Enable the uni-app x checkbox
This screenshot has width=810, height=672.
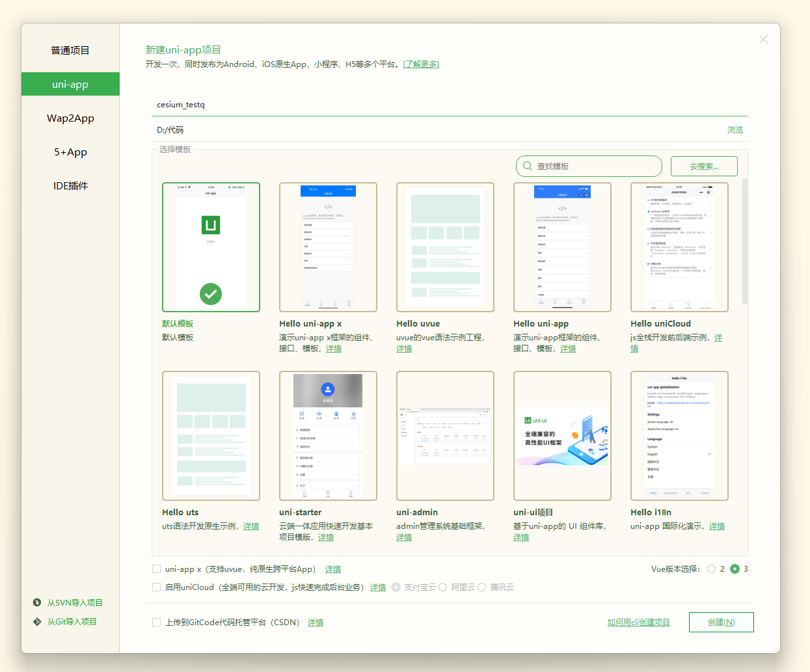coord(156,569)
